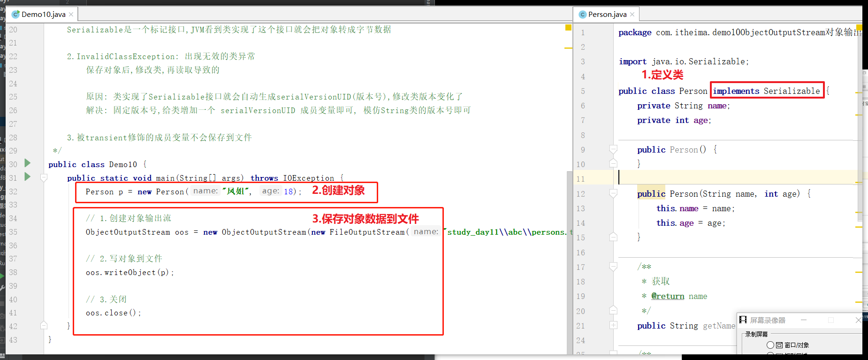
Task: Click line number 16 in Person.java gutter
Action: (580, 253)
